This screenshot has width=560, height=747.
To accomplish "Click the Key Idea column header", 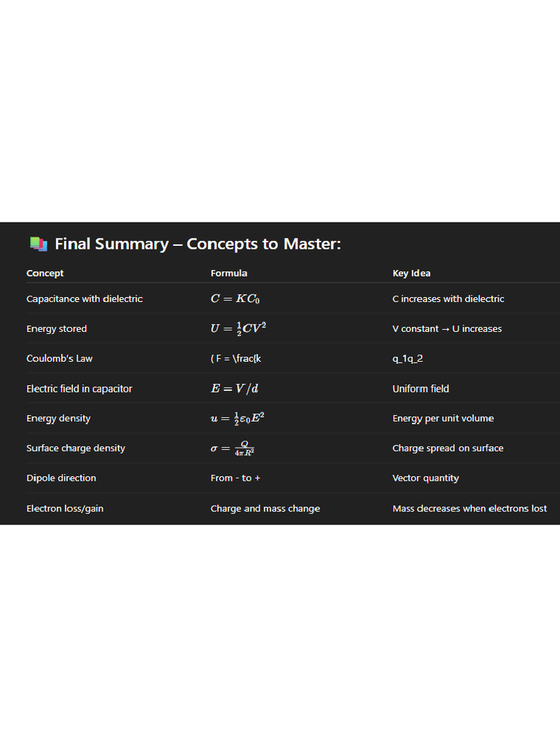I will tap(411, 274).
